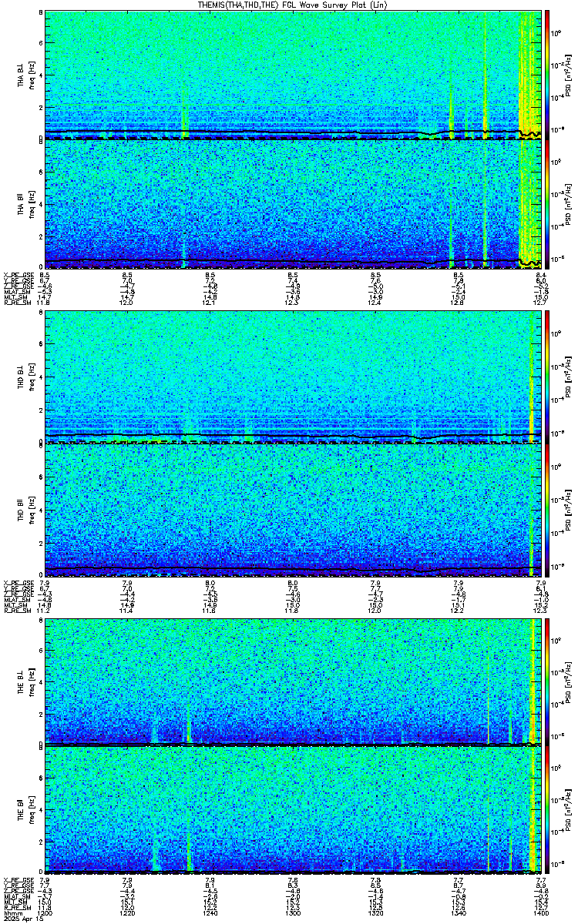Click the THA B-parallel PSD color bar
Image resolution: width=578 pixels, height=924 pixels.
547,204
